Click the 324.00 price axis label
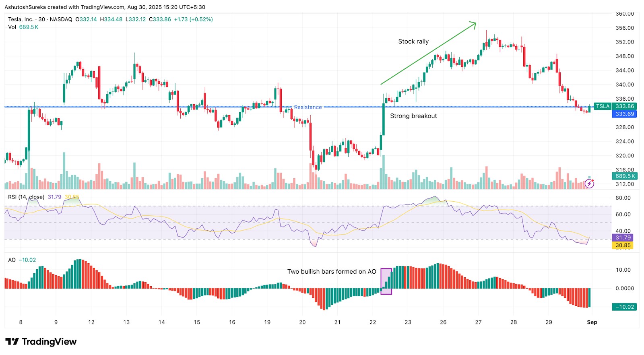 coord(625,141)
